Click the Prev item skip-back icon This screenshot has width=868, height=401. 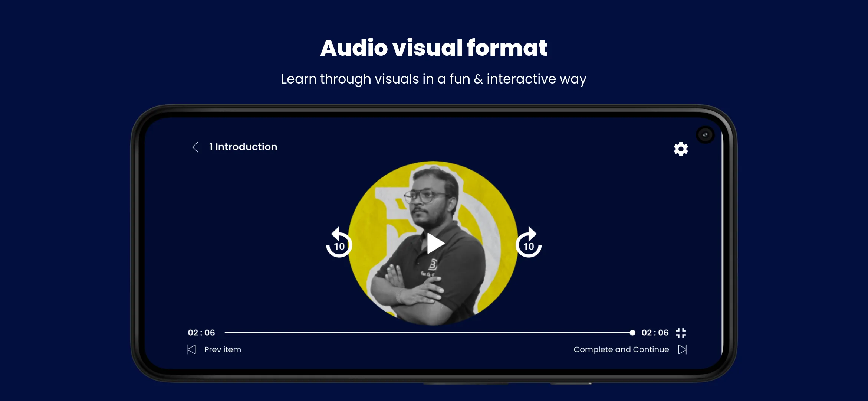click(x=191, y=349)
